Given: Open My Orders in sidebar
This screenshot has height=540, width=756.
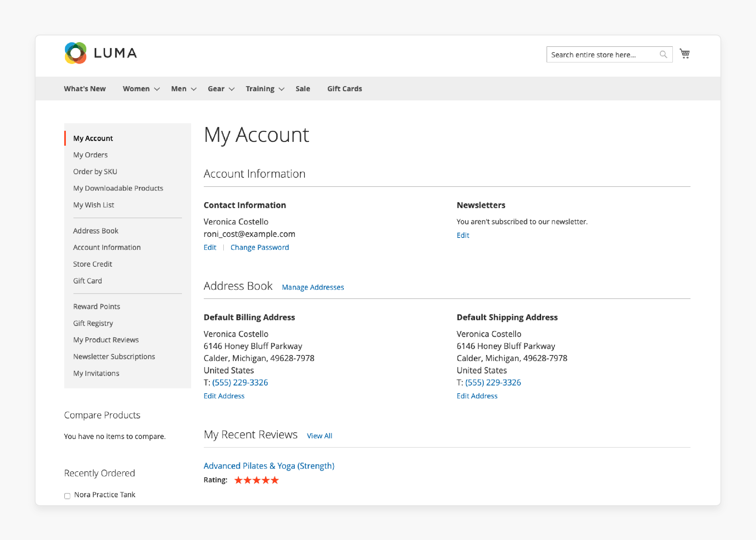Looking at the screenshot, I should (91, 155).
